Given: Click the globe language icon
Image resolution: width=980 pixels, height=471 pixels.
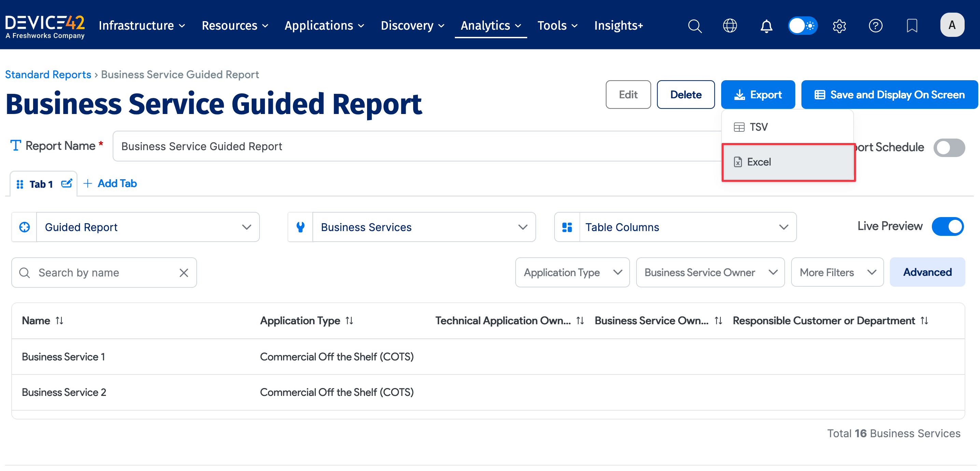Looking at the screenshot, I should (x=730, y=26).
